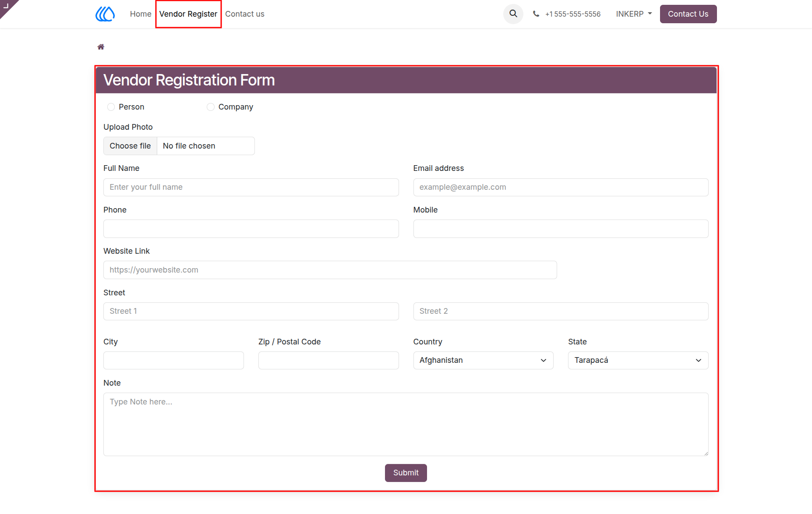
Task: Submit the vendor registration form
Action: click(x=406, y=473)
